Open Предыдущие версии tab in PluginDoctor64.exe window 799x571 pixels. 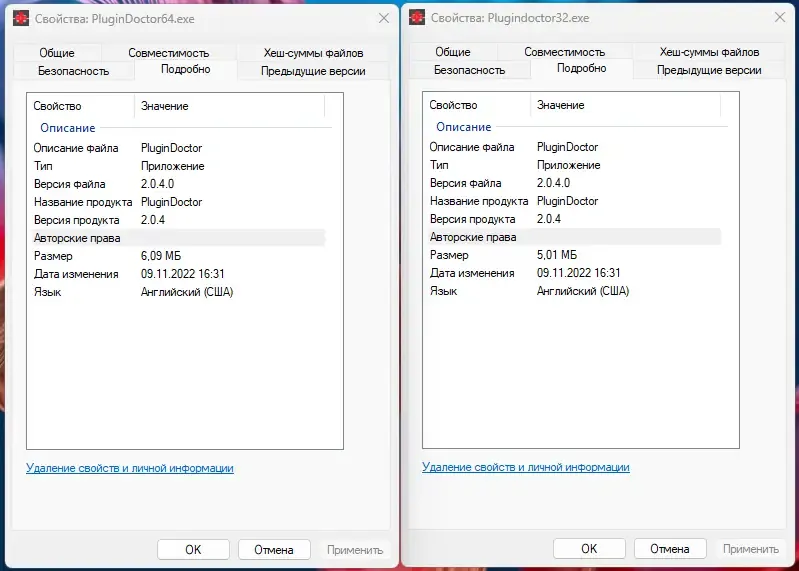pyautogui.click(x=313, y=71)
